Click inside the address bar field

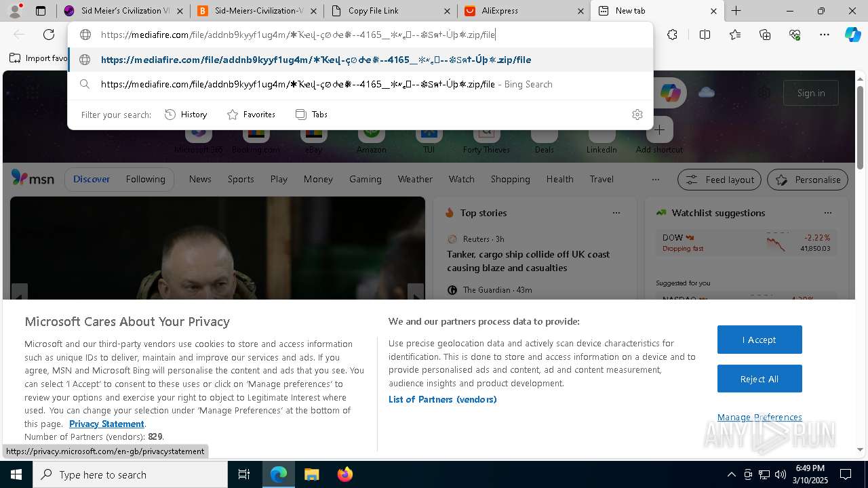pos(360,35)
